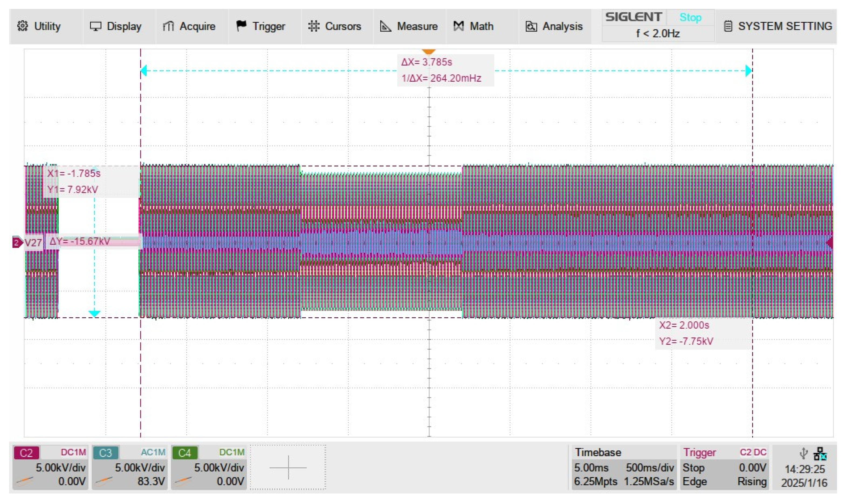847x504 pixels.
Task: Click the frequency counter reading f < 2.0Hz
Action: click(658, 33)
